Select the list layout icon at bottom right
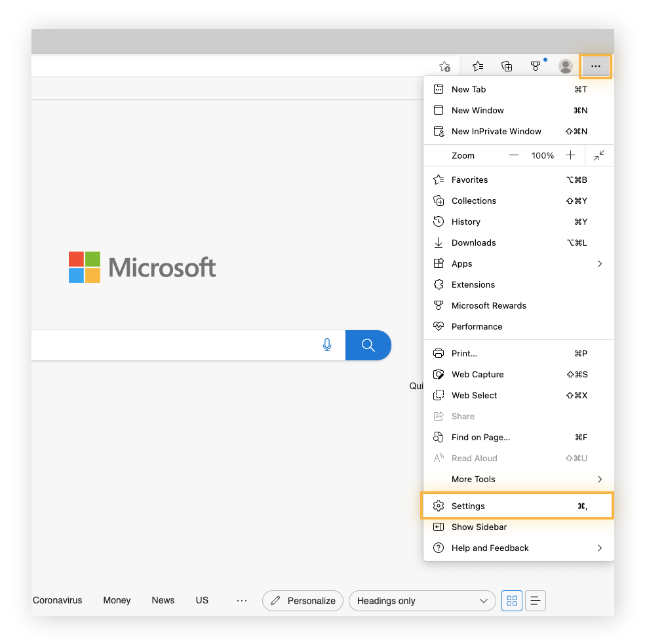 coord(536,601)
